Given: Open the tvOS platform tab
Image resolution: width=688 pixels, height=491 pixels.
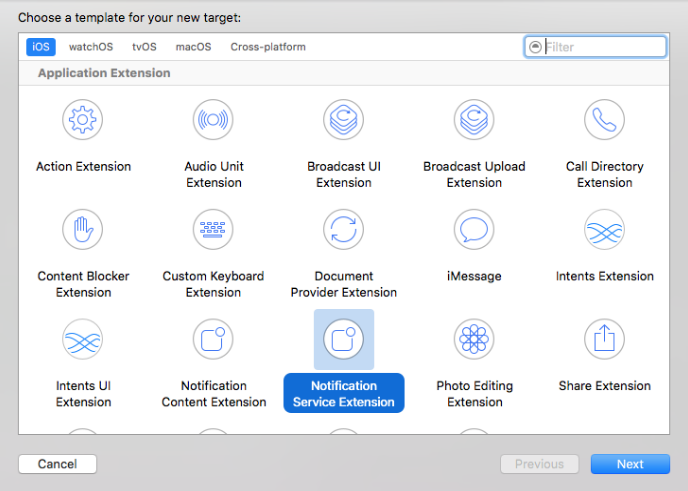Looking at the screenshot, I should (144, 47).
